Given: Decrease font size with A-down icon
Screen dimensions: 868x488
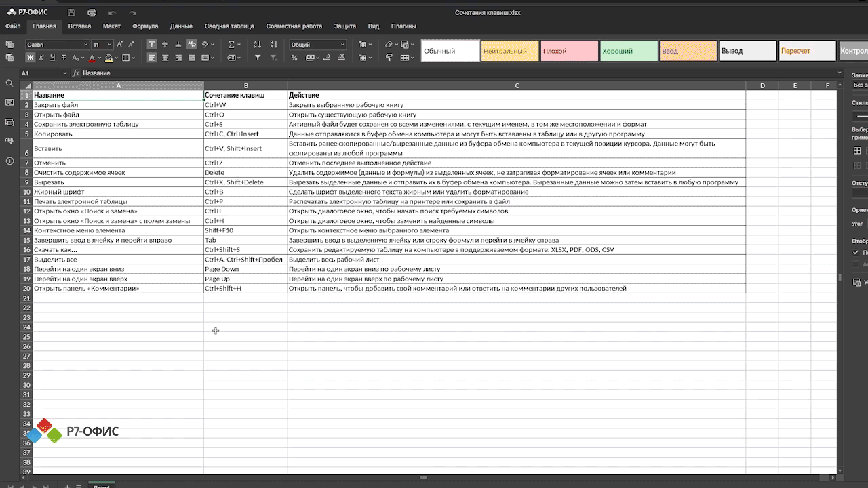Looking at the screenshot, I should click(x=131, y=44).
